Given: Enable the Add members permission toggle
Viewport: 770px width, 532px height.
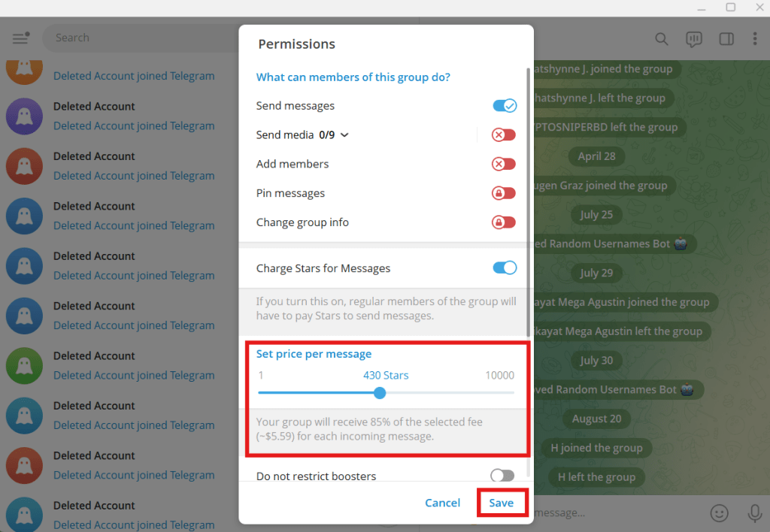Looking at the screenshot, I should tap(504, 164).
